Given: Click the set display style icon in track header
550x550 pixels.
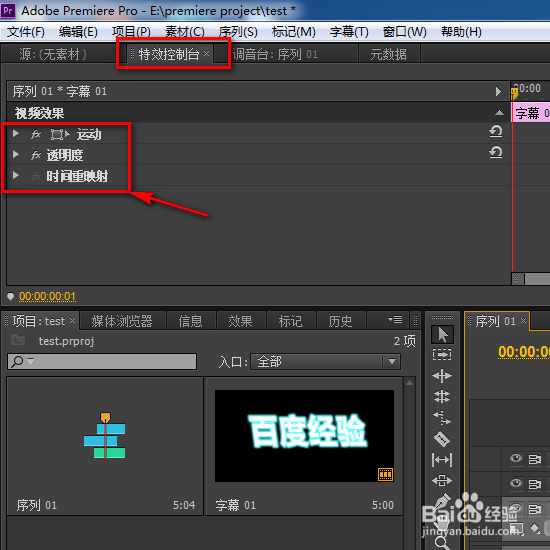Looking at the screenshot, I should [516, 528].
